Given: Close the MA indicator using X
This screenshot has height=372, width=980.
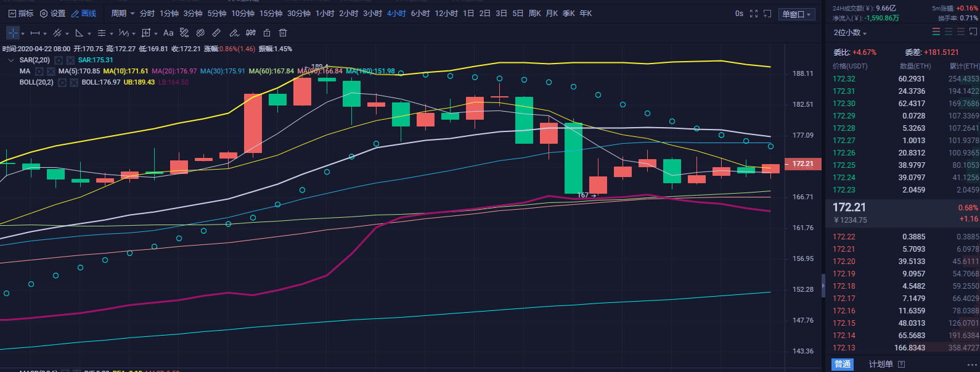Looking at the screenshot, I should point(51,72).
